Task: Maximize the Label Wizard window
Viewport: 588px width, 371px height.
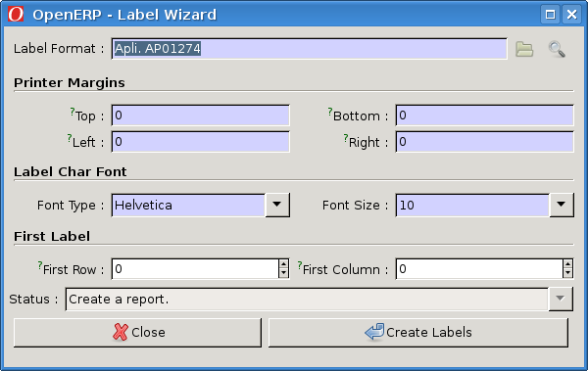Action: pos(550,15)
